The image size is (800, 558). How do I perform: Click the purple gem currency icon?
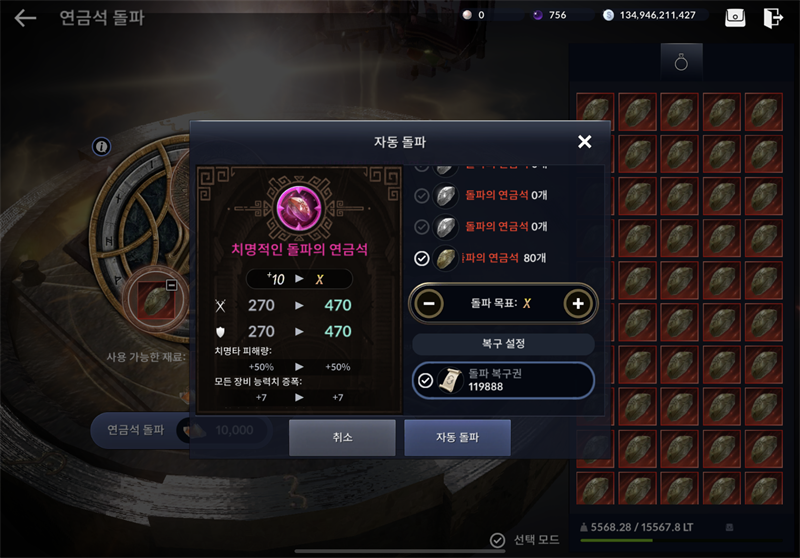point(537,15)
